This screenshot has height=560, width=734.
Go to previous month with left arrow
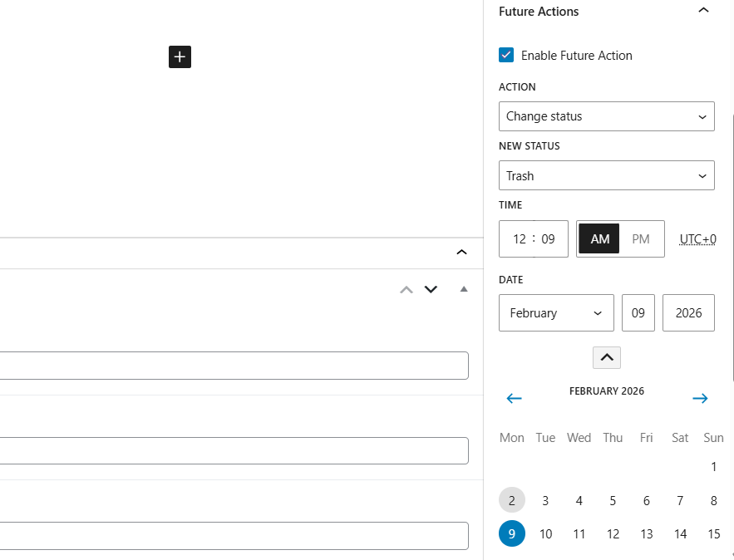tap(514, 398)
